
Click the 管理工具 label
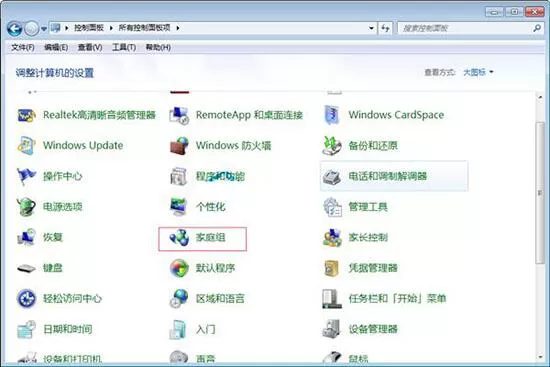(x=368, y=207)
